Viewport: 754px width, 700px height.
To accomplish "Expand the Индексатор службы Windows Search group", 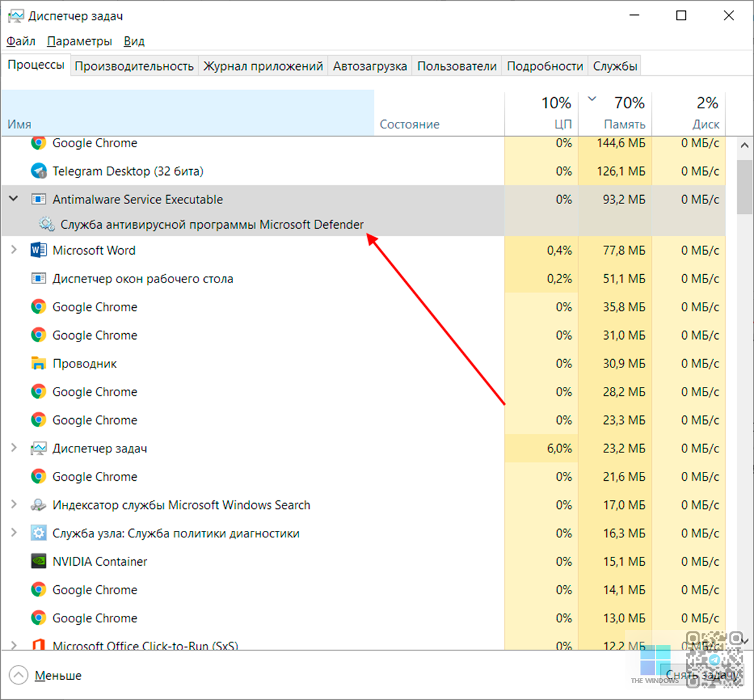I will [14, 505].
